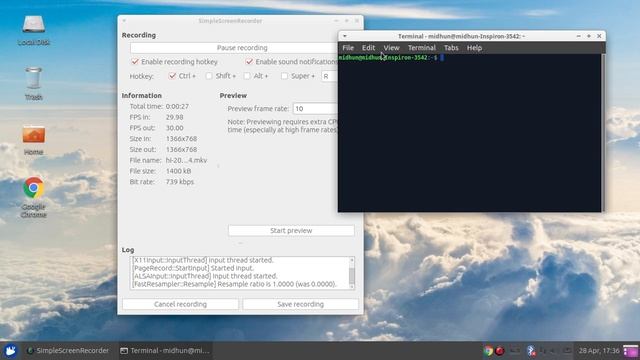The image size is (640, 360).
Task: Click the Chrome icon in the system tray
Action: [488, 351]
